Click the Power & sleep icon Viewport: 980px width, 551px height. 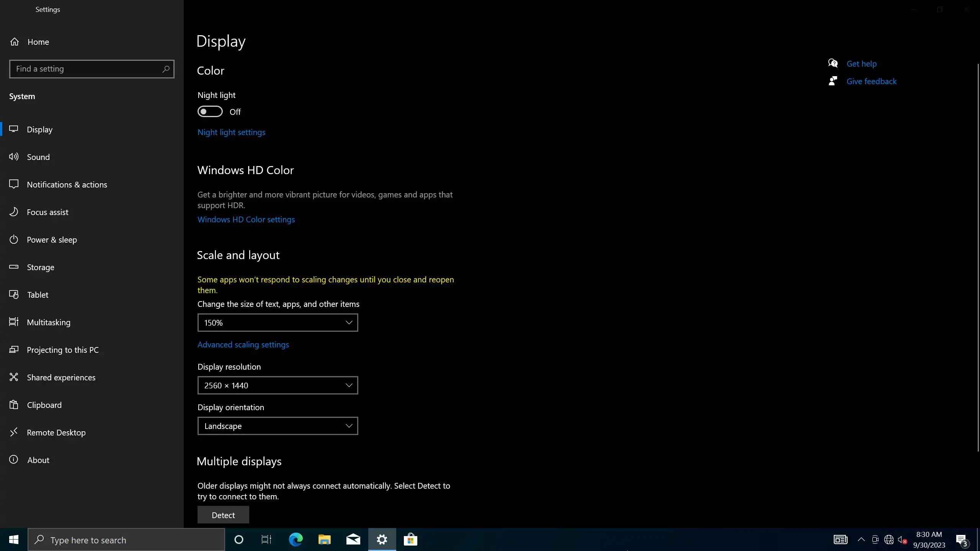(14, 240)
